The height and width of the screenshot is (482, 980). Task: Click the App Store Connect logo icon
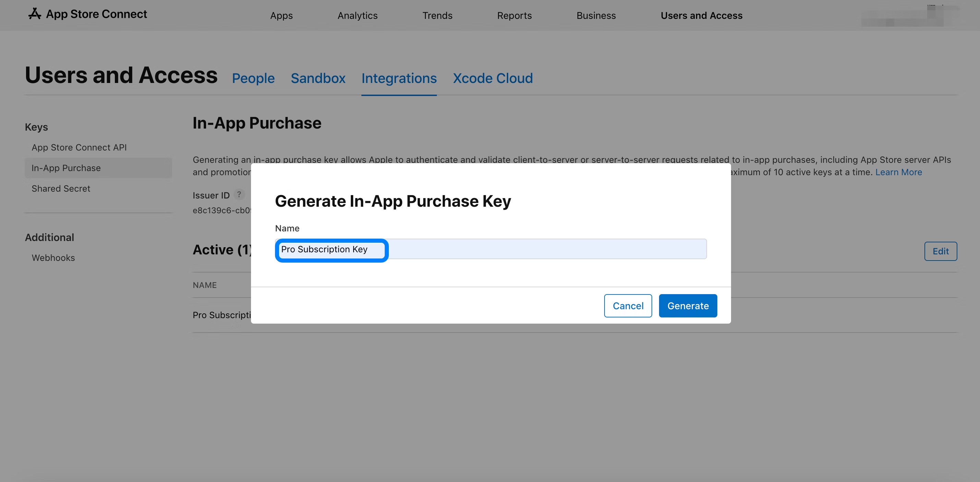[x=35, y=14]
